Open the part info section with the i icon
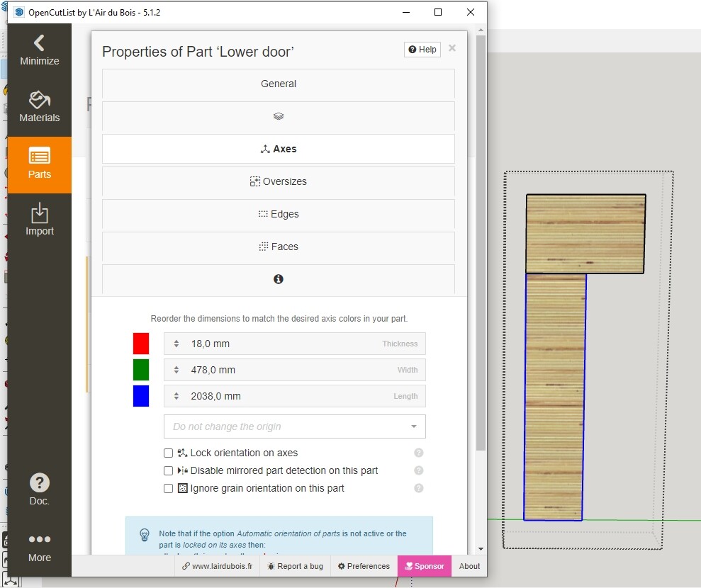Viewport: 701px width, 588px height. (x=278, y=279)
